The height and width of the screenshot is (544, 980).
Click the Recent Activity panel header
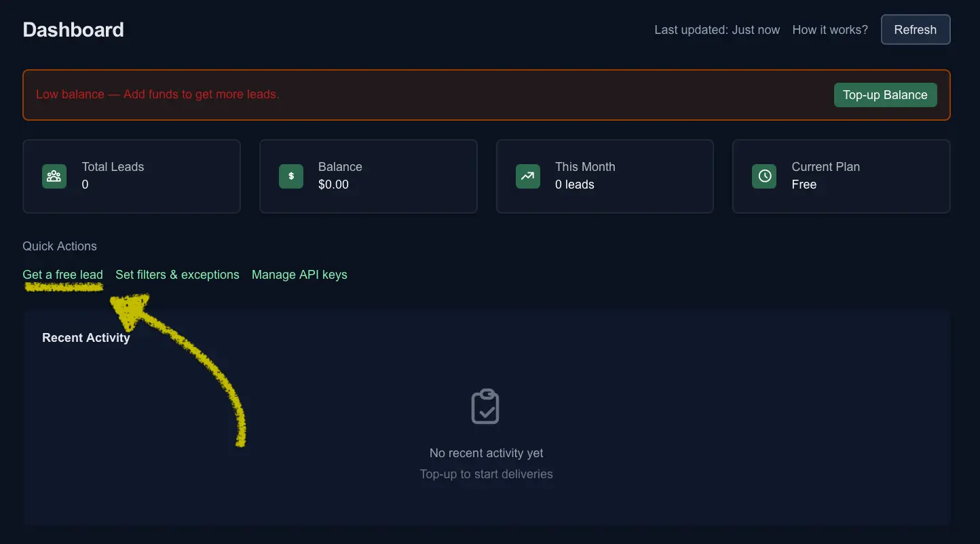86,337
